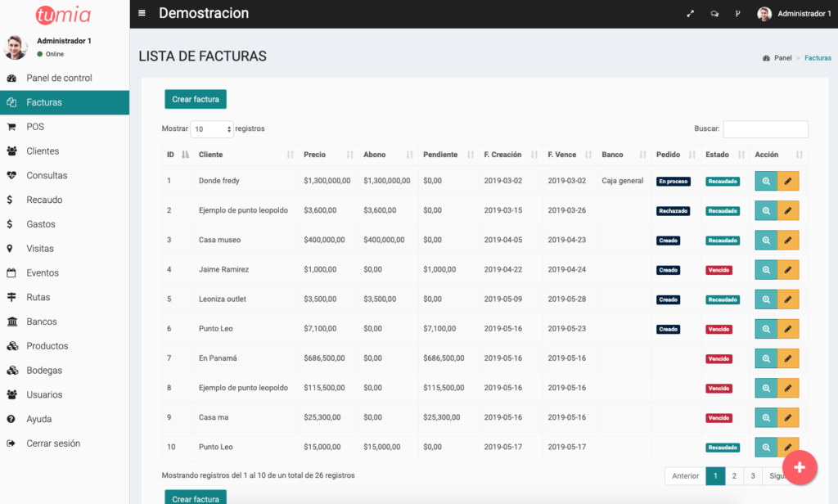Edit invoice of Casa ma
838x504 pixels.
(x=788, y=418)
